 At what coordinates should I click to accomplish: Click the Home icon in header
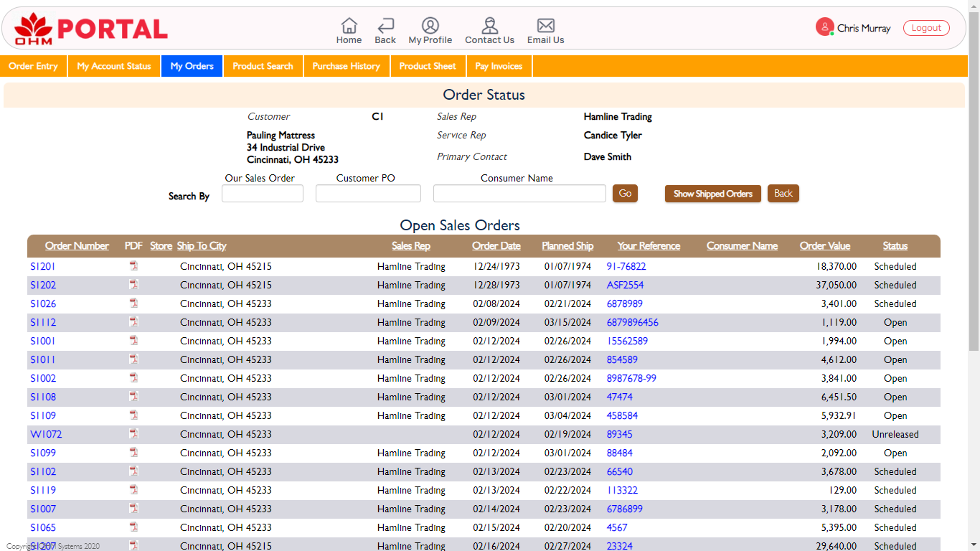(x=349, y=26)
